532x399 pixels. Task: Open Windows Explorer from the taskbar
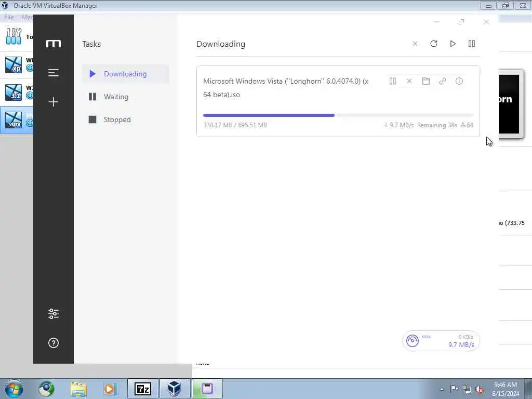(x=79, y=389)
